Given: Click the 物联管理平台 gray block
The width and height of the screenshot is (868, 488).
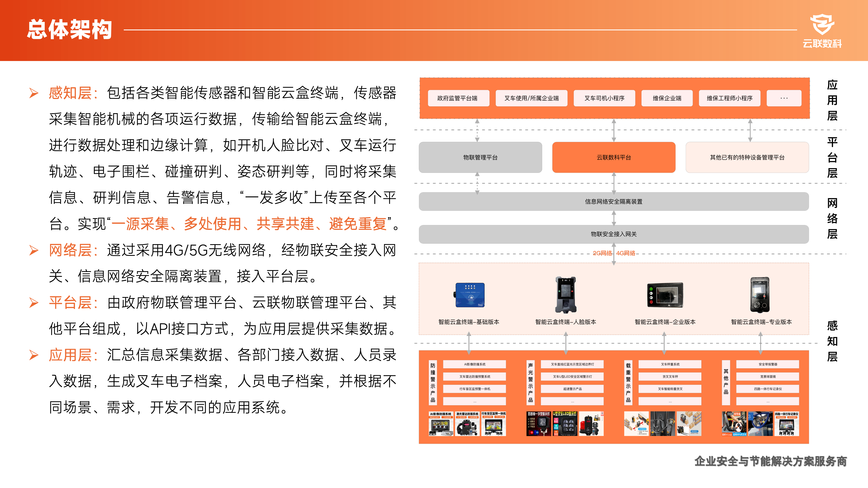Looking at the screenshot, I should pos(480,157).
